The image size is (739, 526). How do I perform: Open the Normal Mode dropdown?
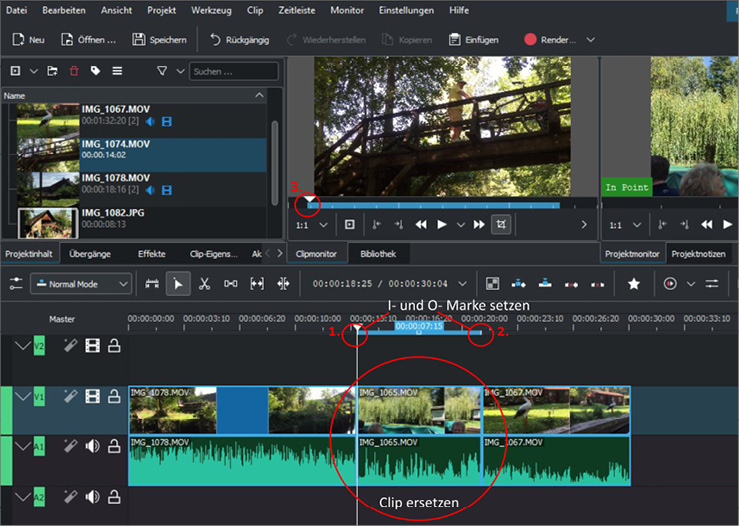(81, 284)
